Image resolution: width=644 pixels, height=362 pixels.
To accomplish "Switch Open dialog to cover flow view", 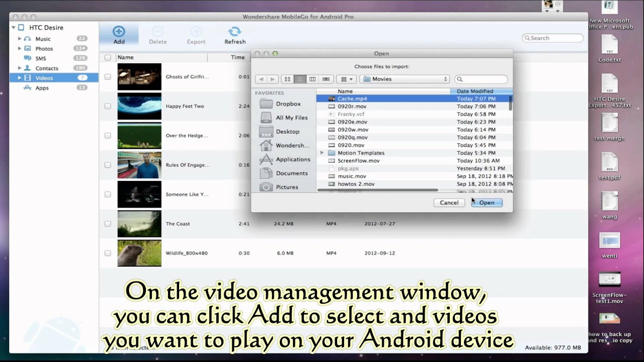I will (x=326, y=79).
